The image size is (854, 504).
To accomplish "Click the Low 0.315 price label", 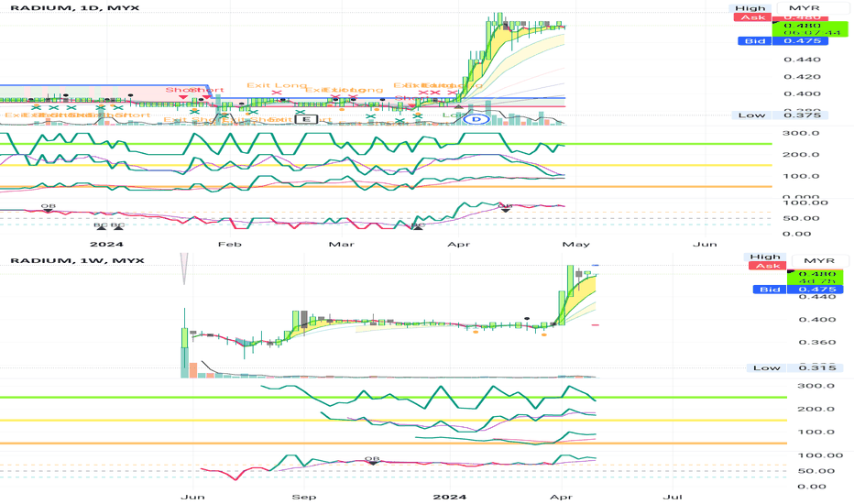I will coord(794,367).
